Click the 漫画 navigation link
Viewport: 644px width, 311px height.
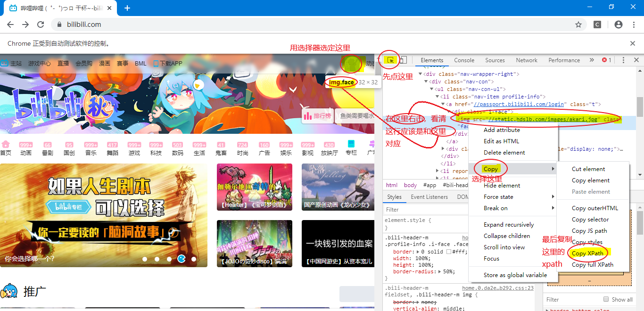point(105,63)
